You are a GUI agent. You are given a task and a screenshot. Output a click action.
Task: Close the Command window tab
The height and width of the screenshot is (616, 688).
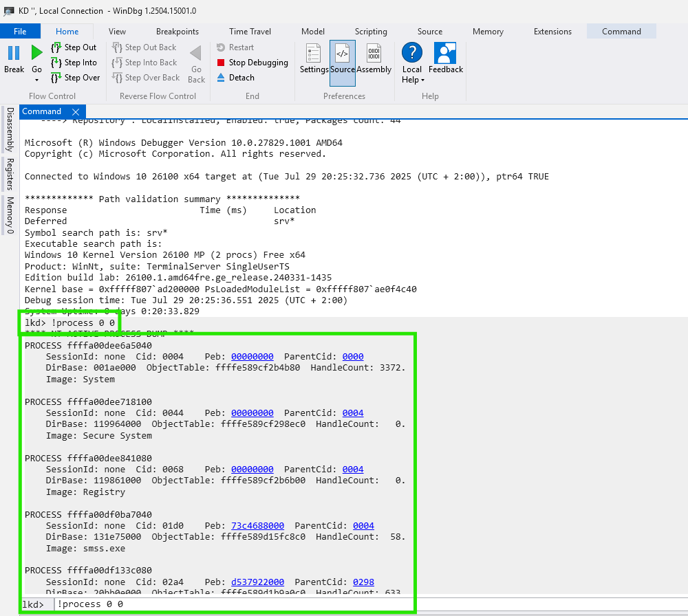click(76, 112)
